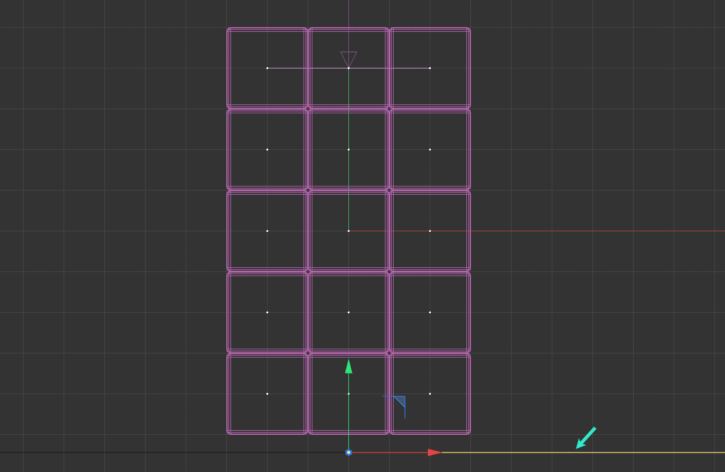Select the right tile's origin dot in the second row

coord(430,149)
